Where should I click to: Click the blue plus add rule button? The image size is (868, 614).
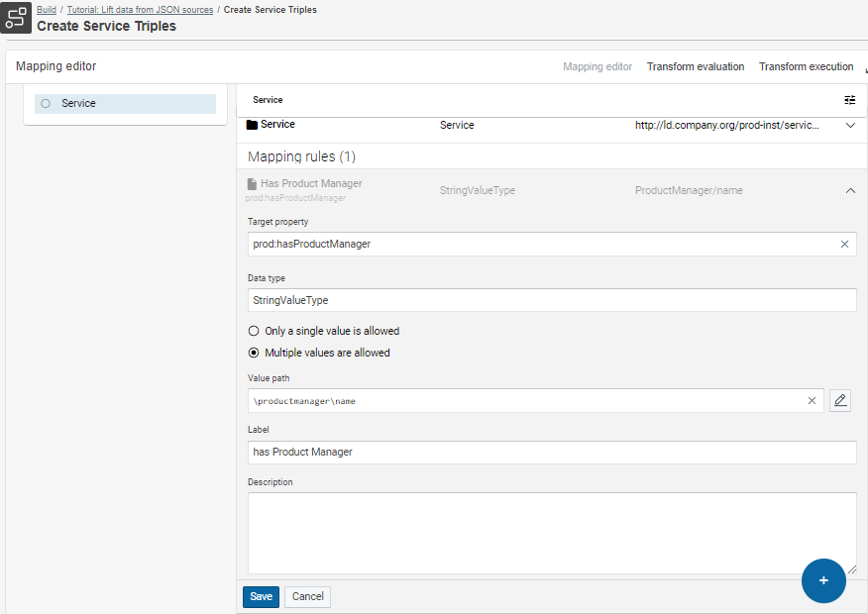823,580
